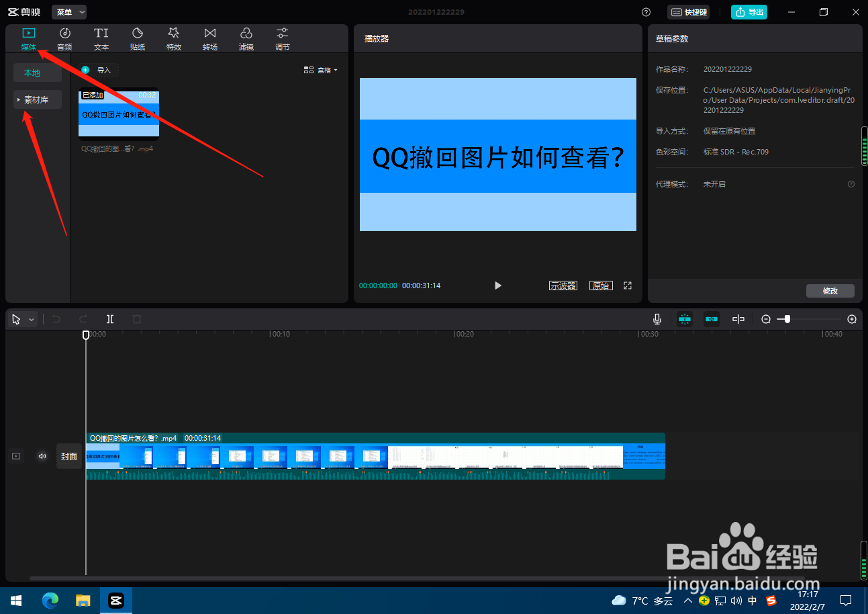Click the 00:00:31:14 duration text in player
Image resolution: width=868 pixels, height=614 pixels.
(422, 286)
